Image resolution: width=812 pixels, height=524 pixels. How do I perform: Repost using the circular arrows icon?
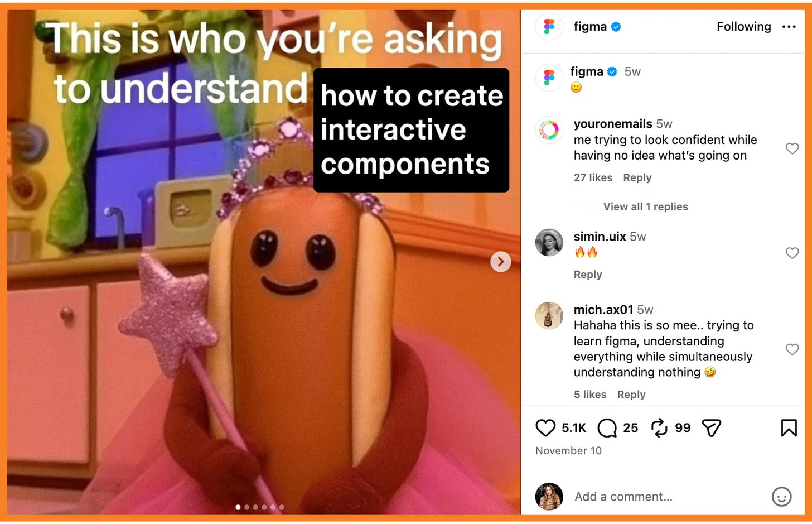pos(659,428)
